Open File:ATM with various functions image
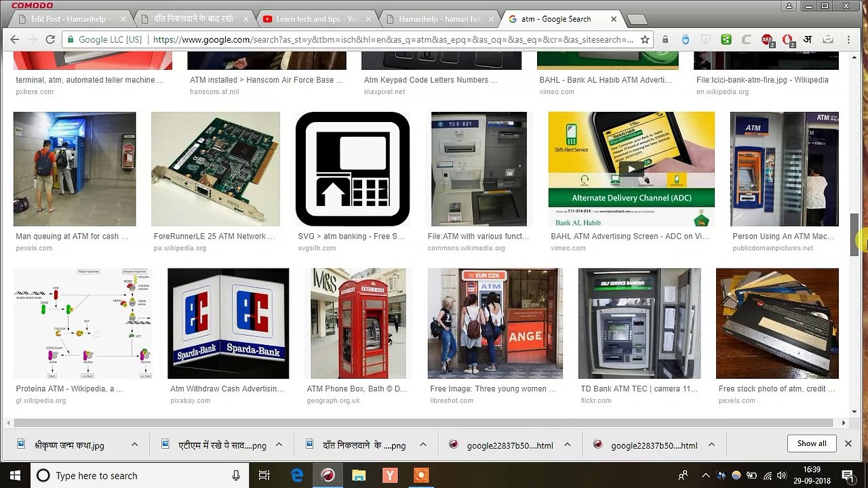 point(479,169)
